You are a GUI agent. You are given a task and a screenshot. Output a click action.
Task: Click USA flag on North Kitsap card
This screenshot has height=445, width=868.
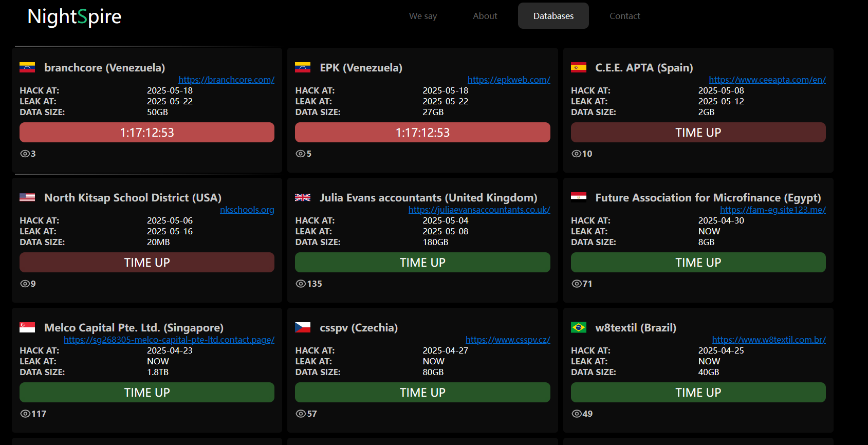27,197
